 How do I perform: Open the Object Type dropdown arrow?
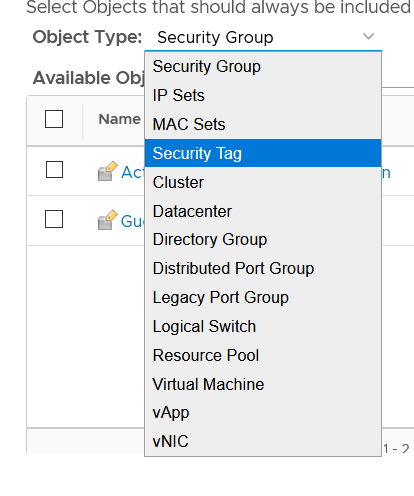pos(368,36)
